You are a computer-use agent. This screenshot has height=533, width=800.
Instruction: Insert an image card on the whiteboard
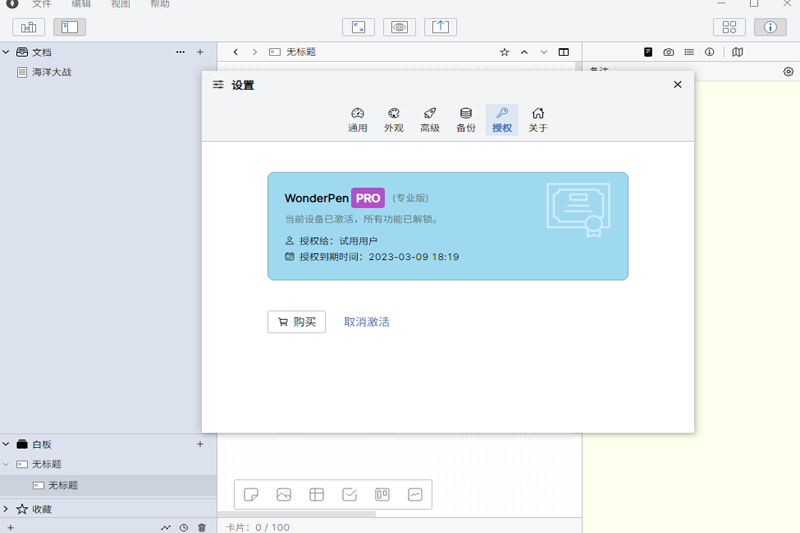(x=284, y=494)
